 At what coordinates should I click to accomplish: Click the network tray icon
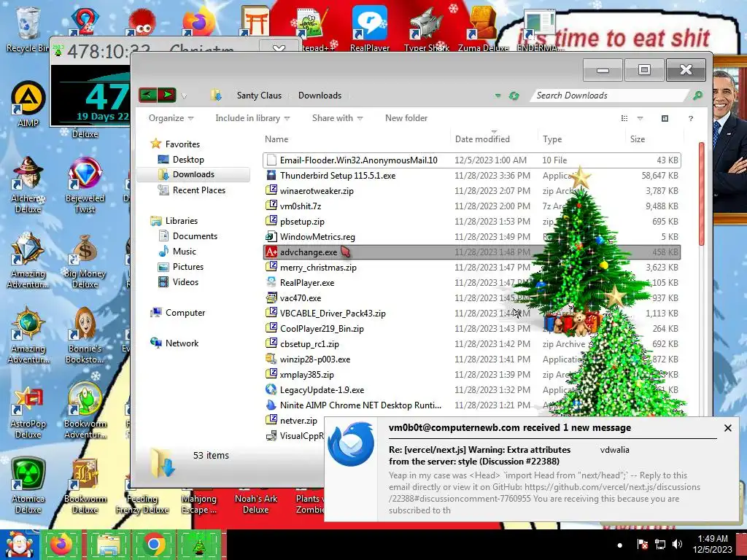(x=659, y=544)
